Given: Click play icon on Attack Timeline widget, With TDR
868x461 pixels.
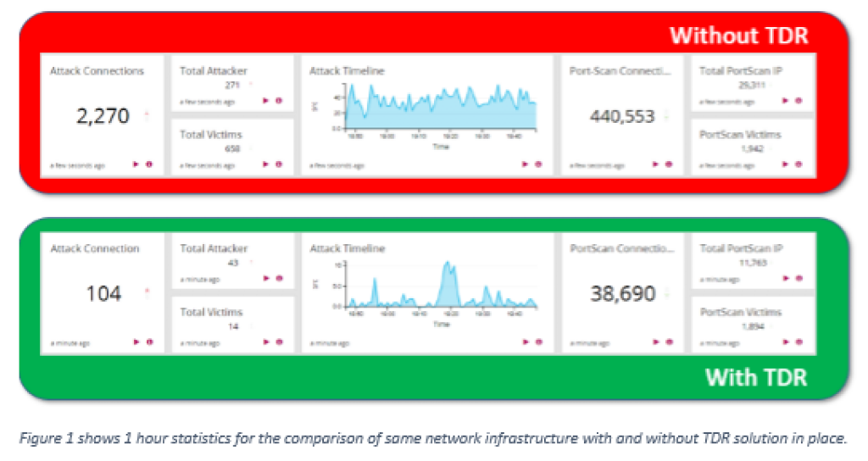Looking at the screenshot, I should [x=526, y=342].
